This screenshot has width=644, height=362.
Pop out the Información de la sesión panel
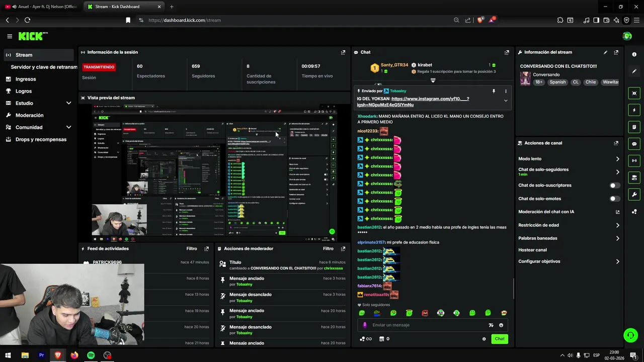[x=343, y=52]
